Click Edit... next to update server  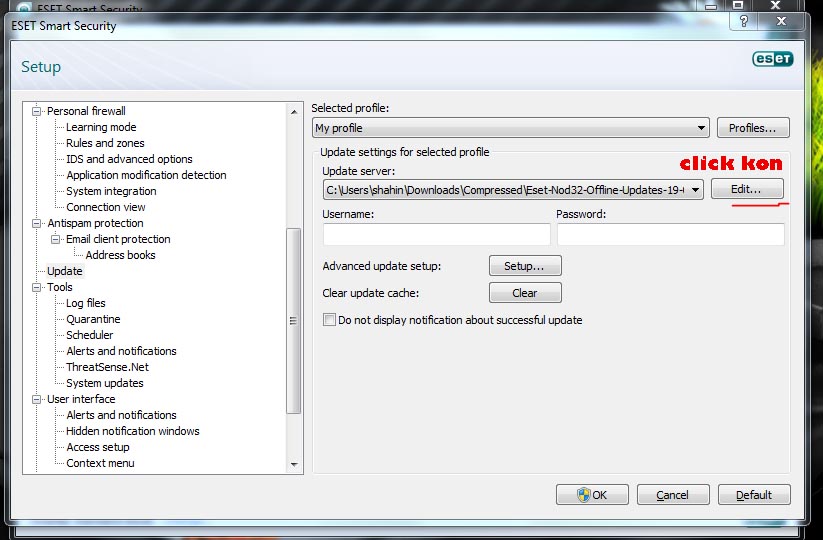coord(747,189)
